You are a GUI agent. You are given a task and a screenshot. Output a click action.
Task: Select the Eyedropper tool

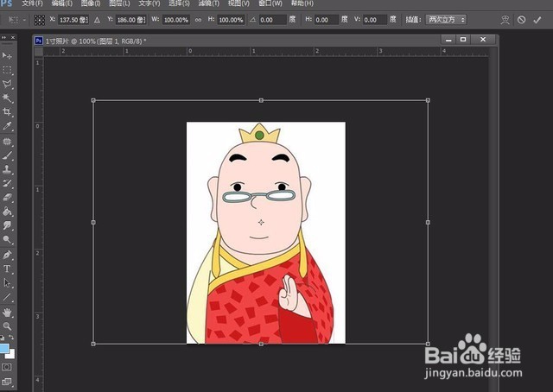7,126
